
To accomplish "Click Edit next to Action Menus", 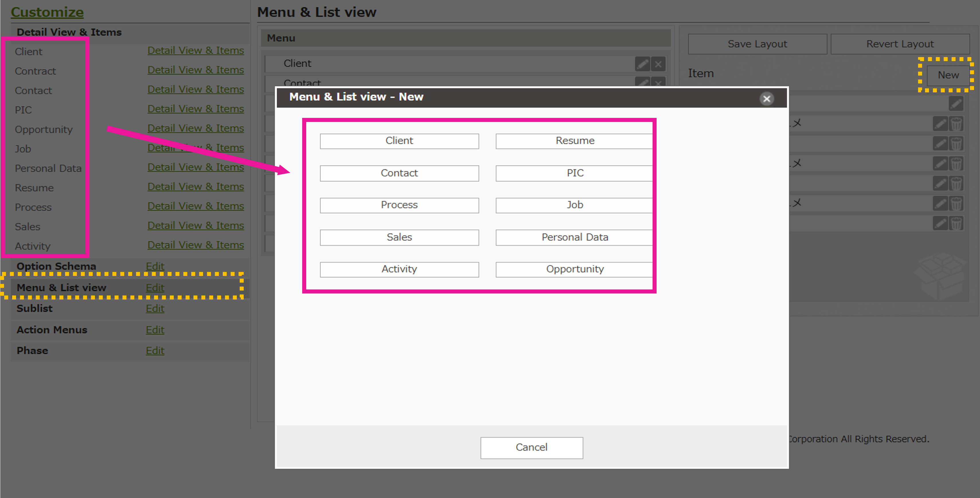I will (155, 330).
